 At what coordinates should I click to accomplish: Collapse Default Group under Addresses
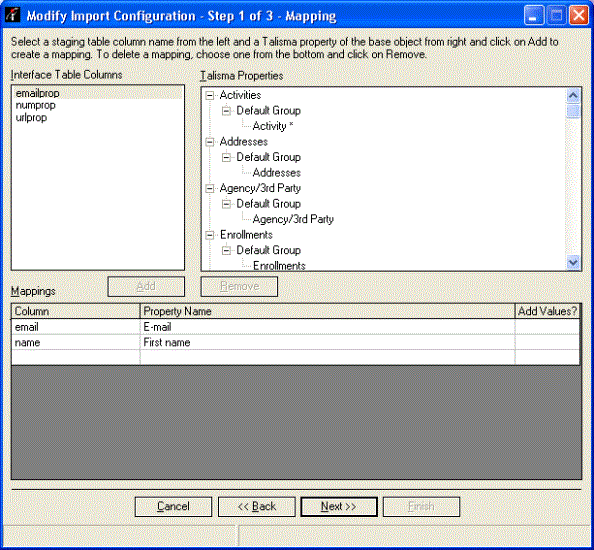pyautogui.click(x=226, y=158)
